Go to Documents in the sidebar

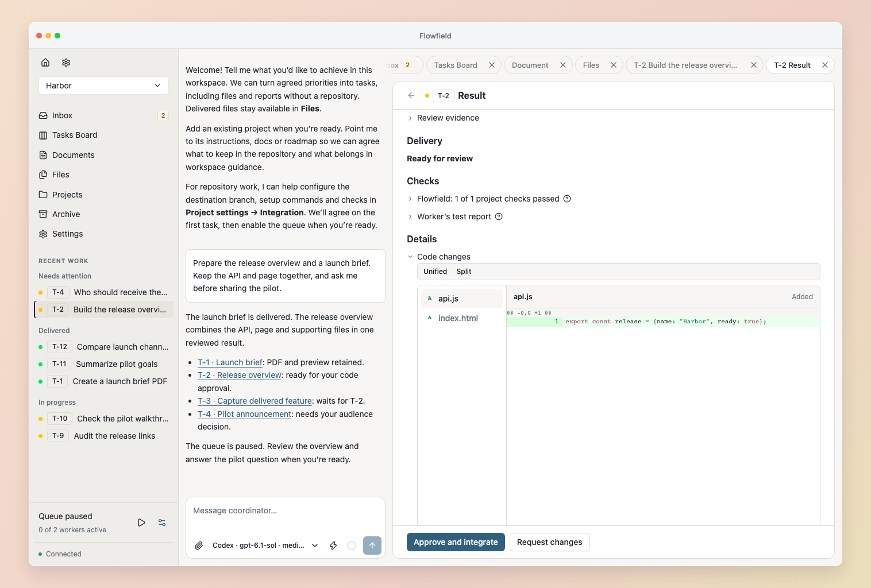click(x=103, y=155)
